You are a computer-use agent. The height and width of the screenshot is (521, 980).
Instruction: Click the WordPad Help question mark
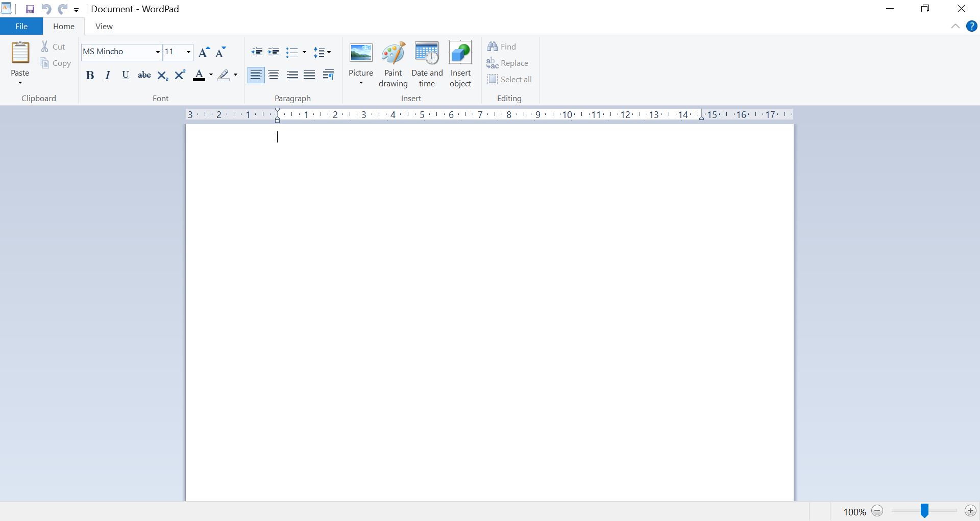tap(972, 26)
